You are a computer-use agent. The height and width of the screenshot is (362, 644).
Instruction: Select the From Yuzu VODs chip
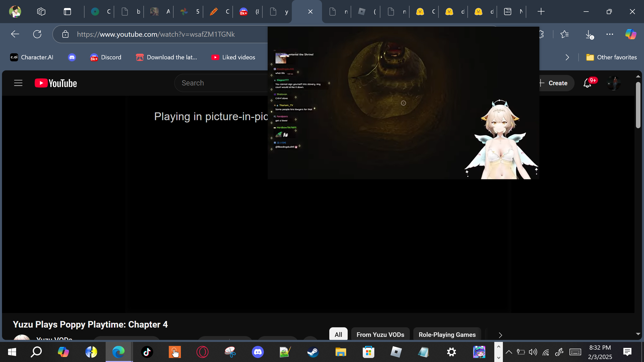tap(380, 335)
